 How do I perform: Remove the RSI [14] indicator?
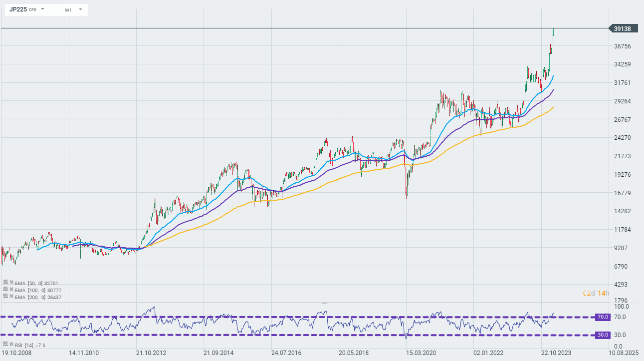tap(10, 345)
